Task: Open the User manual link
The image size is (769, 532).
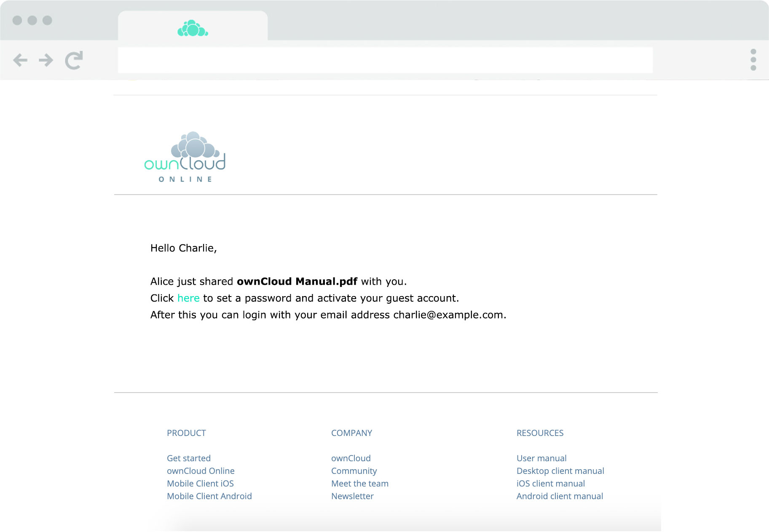Action: (541, 458)
